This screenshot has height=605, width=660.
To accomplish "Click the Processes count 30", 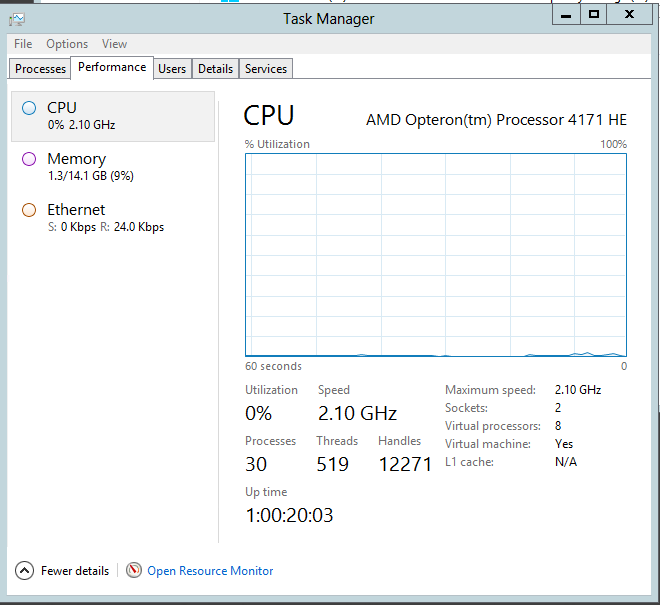I will coord(256,464).
